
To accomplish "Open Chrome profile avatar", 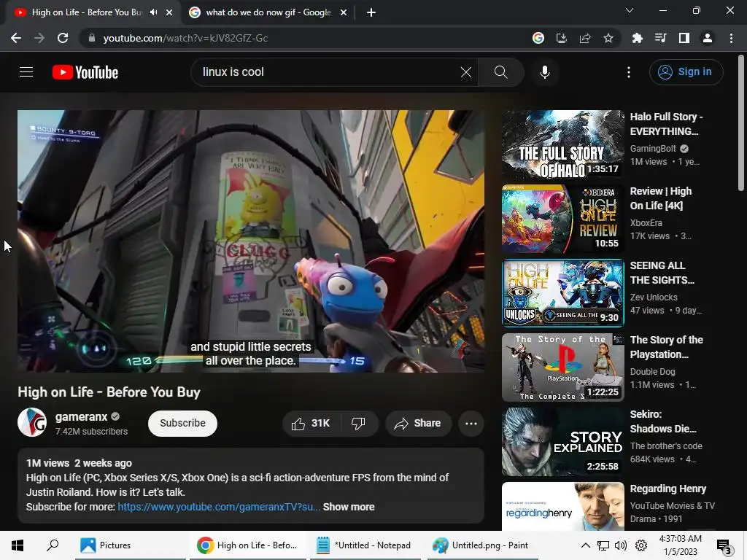I will point(708,38).
